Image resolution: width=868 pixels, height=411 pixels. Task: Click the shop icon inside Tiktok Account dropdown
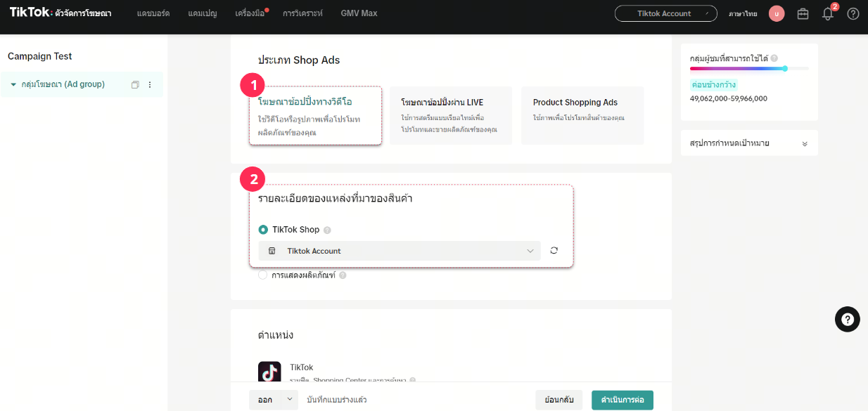[x=272, y=251]
